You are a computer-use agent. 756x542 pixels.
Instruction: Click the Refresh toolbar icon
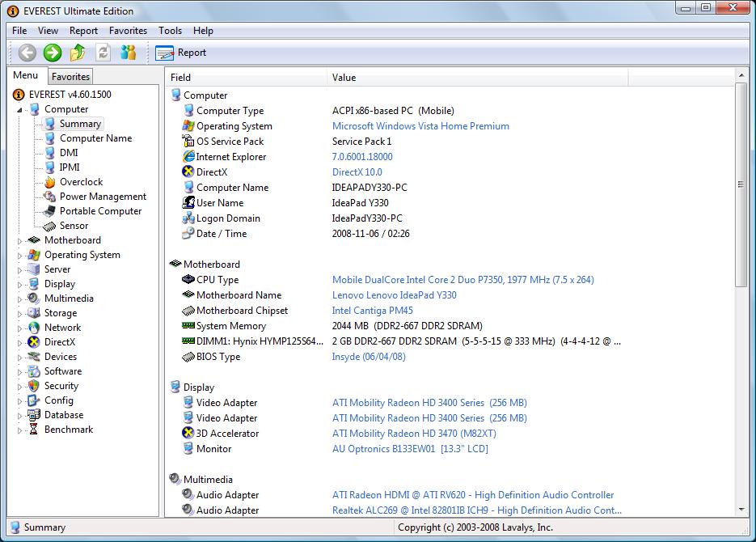[103, 53]
